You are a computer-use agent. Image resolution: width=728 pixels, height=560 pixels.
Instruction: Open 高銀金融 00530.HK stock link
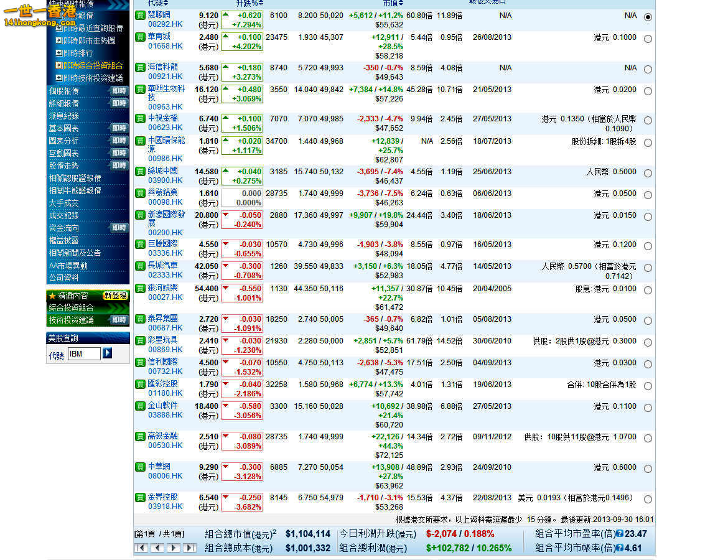pyautogui.click(x=166, y=441)
